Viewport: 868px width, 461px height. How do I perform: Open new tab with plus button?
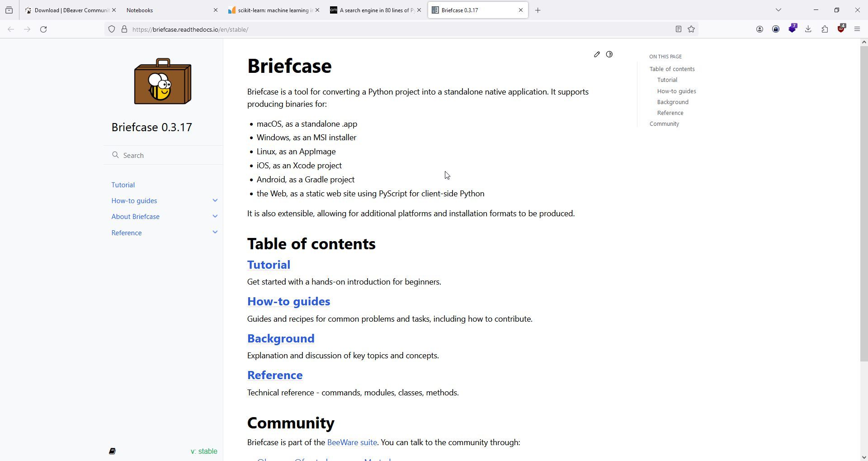coord(538,10)
